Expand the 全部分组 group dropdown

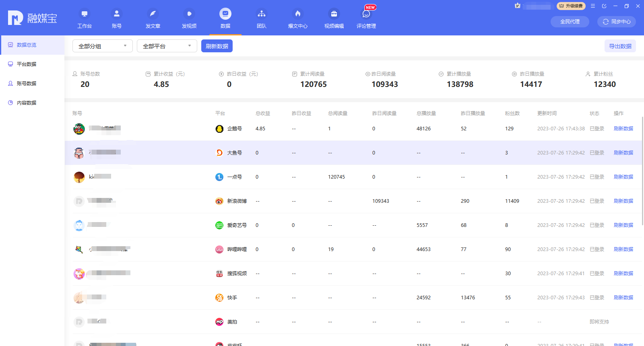coord(103,46)
